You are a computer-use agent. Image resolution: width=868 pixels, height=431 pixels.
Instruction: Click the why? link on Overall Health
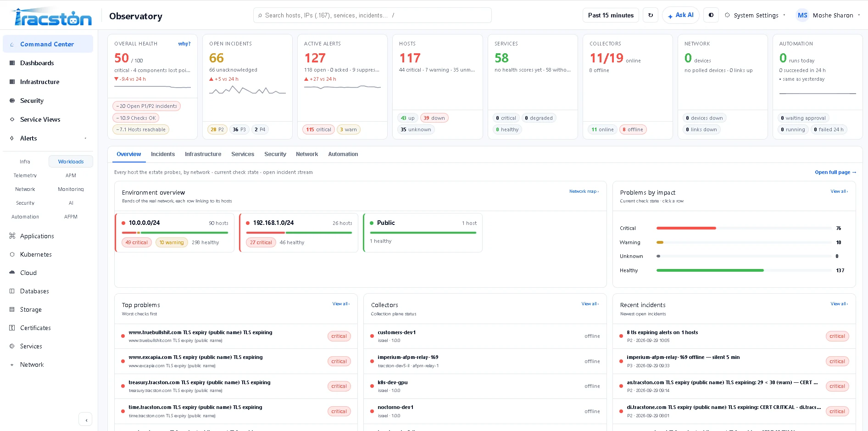(x=184, y=44)
